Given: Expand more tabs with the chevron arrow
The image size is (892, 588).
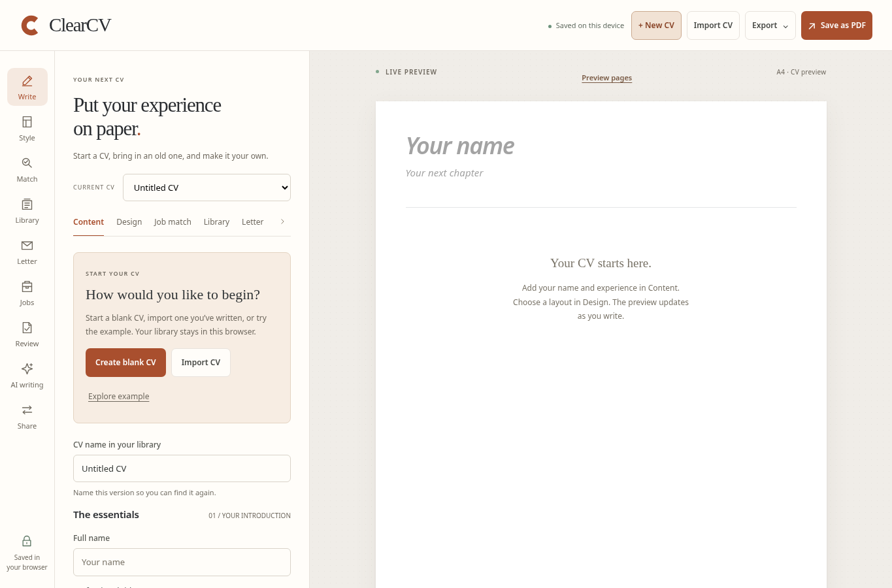Looking at the screenshot, I should point(282,221).
